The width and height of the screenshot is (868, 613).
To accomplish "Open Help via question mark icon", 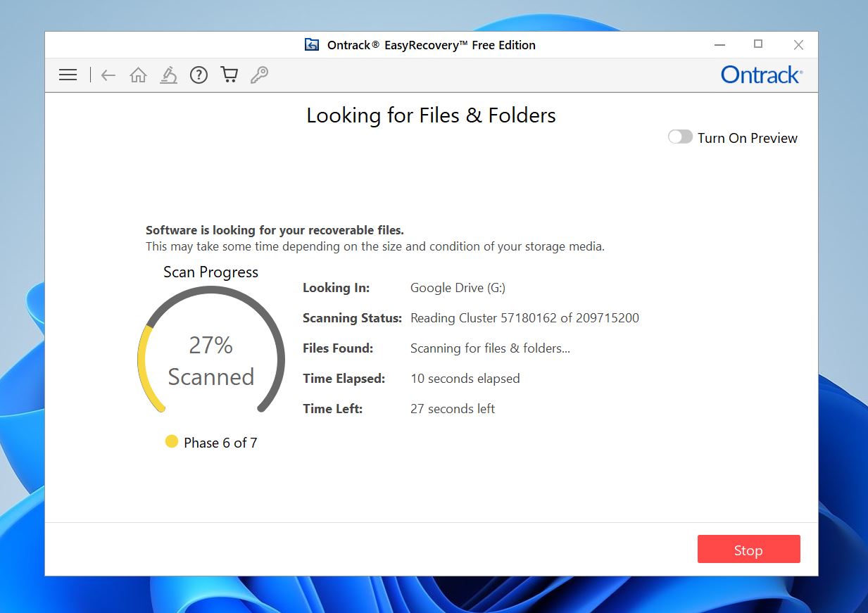I will click(x=199, y=75).
